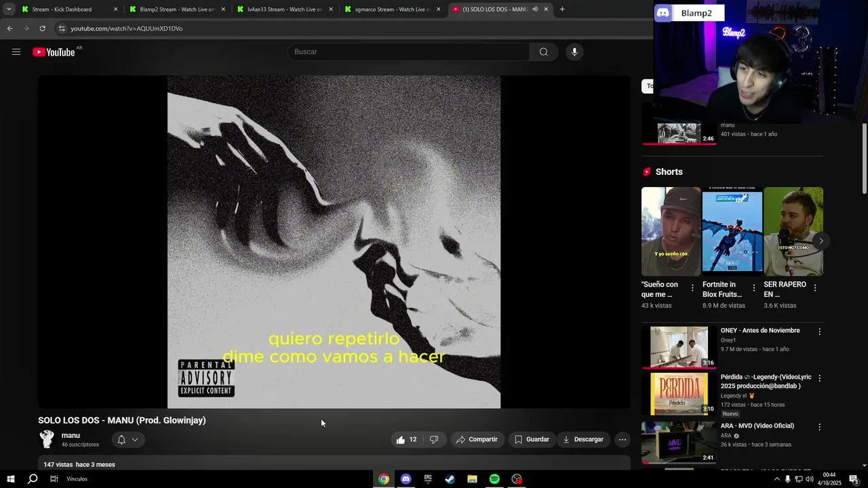Open the YouTube hamburger guide menu
The image size is (868, 488).
pos(16,52)
